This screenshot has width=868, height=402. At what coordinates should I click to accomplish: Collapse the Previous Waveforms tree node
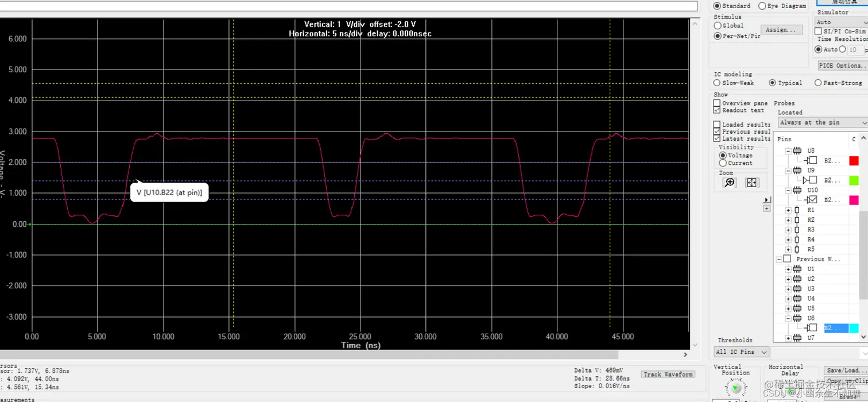pyautogui.click(x=779, y=259)
